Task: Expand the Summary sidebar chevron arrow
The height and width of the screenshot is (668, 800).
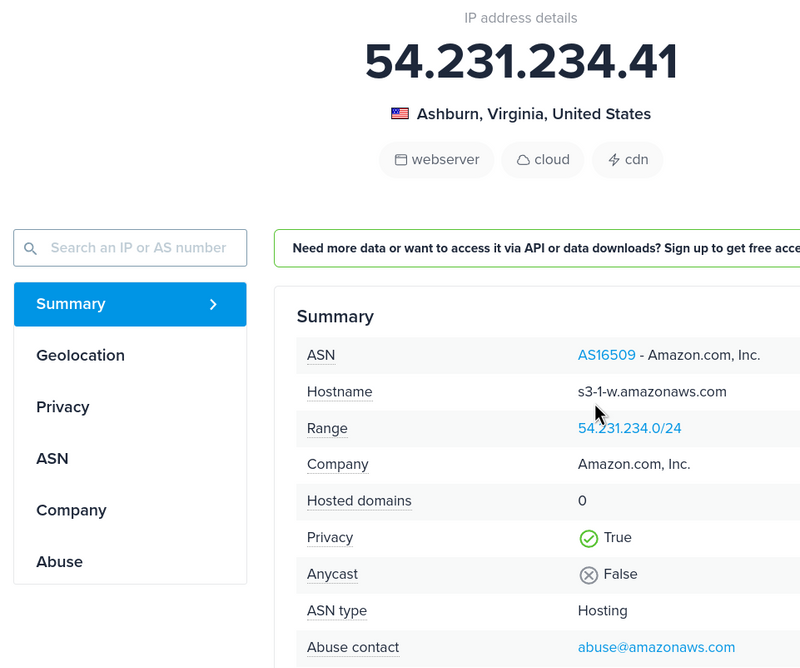Action: click(x=213, y=304)
